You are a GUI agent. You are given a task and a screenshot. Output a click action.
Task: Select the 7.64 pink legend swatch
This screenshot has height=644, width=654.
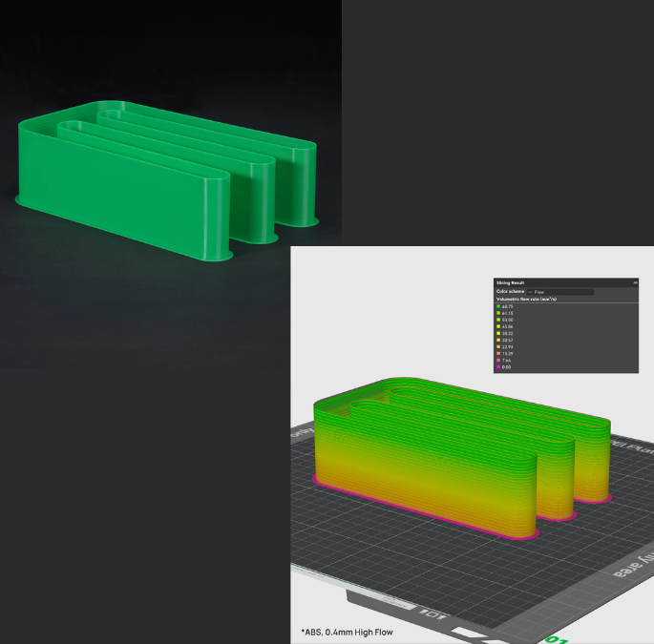click(x=498, y=360)
